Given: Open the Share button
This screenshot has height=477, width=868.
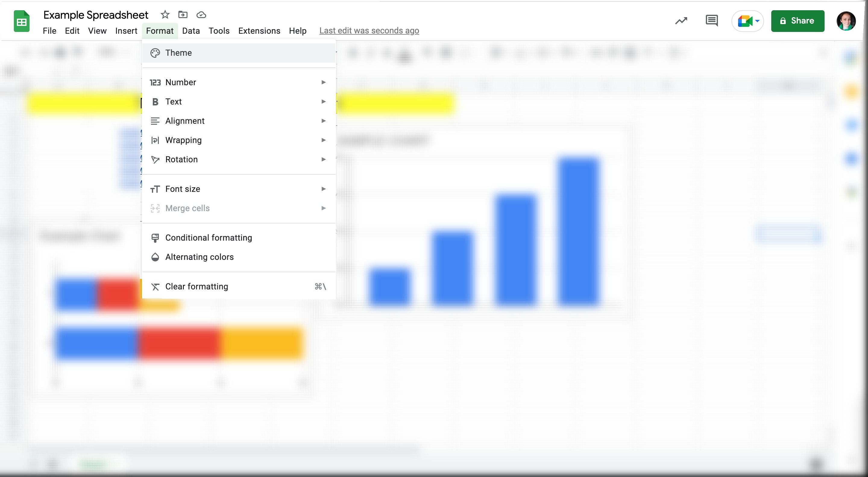Looking at the screenshot, I should 797,20.
